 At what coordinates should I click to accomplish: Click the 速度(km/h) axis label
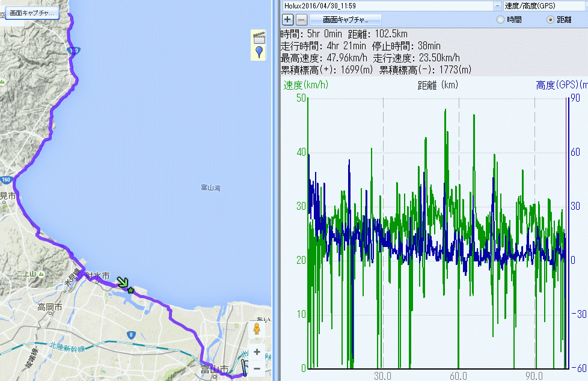point(306,85)
